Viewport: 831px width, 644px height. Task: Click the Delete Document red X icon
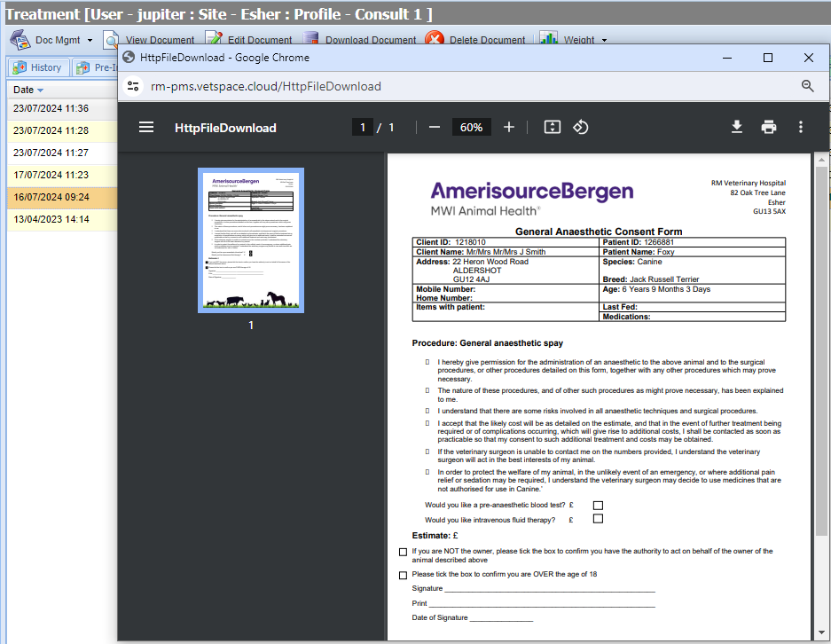pyautogui.click(x=434, y=39)
